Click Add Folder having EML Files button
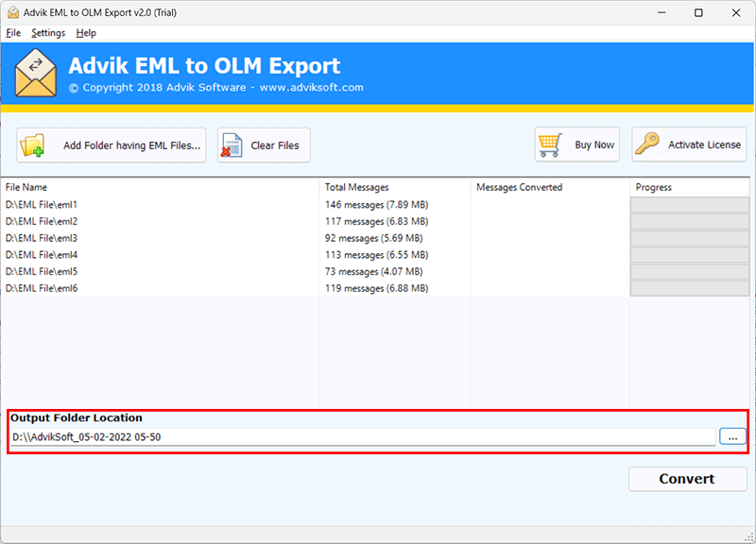Image resolution: width=756 pixels, height=544 pixels. [112, 145]
